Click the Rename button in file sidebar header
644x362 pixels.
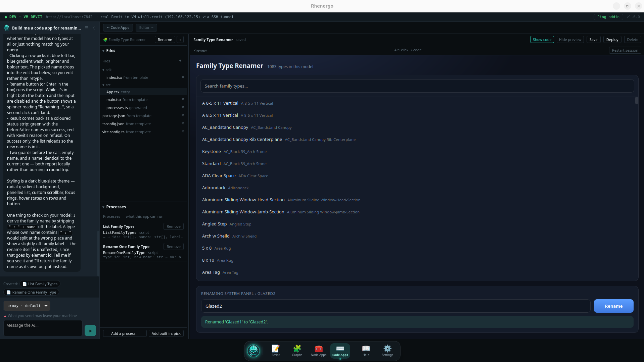(165, 40)
